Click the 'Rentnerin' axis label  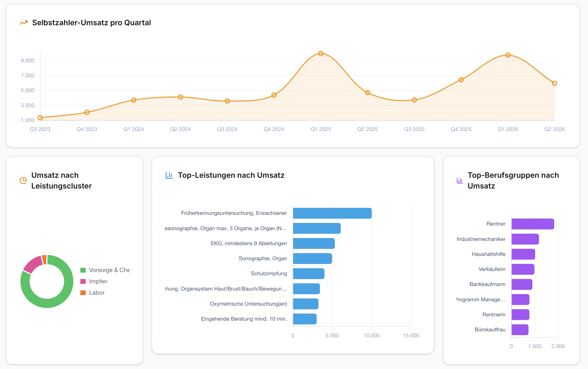tap(494, 314)
